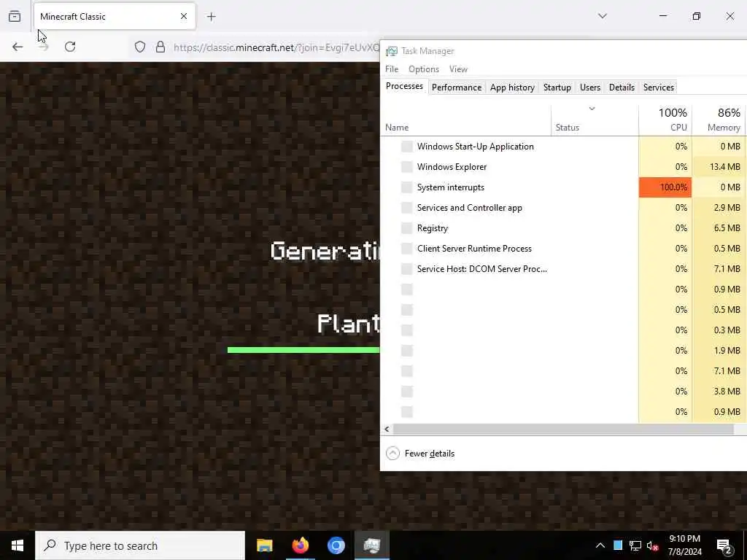Click the muted volume tray icon
This screenshot has width=747, height=560.
[653, 545]
